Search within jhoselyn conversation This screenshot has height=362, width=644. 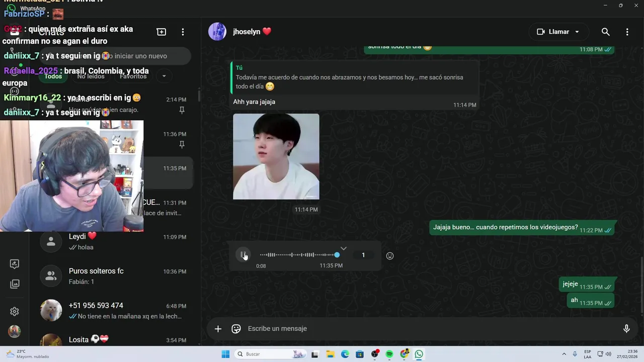click(x=606, y=32)
